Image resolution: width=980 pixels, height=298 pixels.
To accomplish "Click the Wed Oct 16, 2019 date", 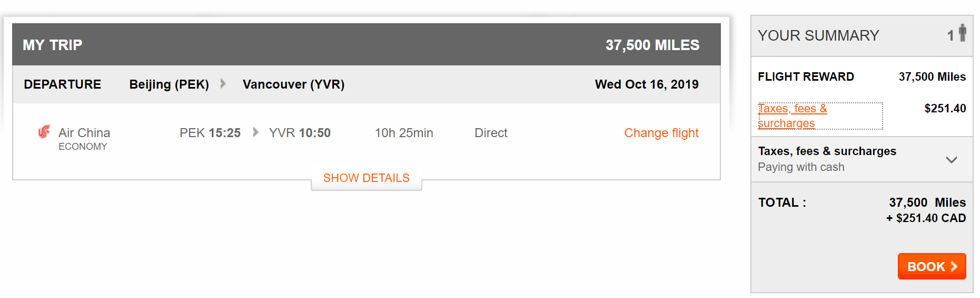I will coord(647,84).
